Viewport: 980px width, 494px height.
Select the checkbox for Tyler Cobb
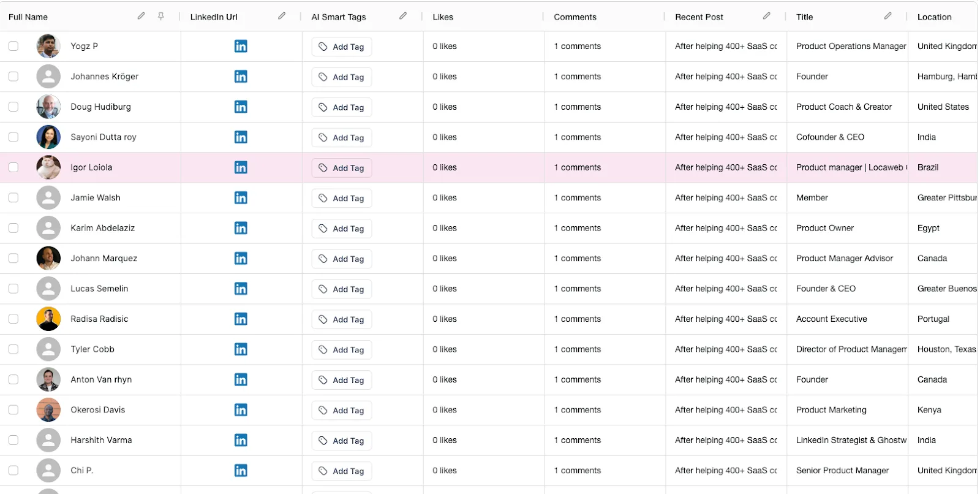(x=13, y=349)
